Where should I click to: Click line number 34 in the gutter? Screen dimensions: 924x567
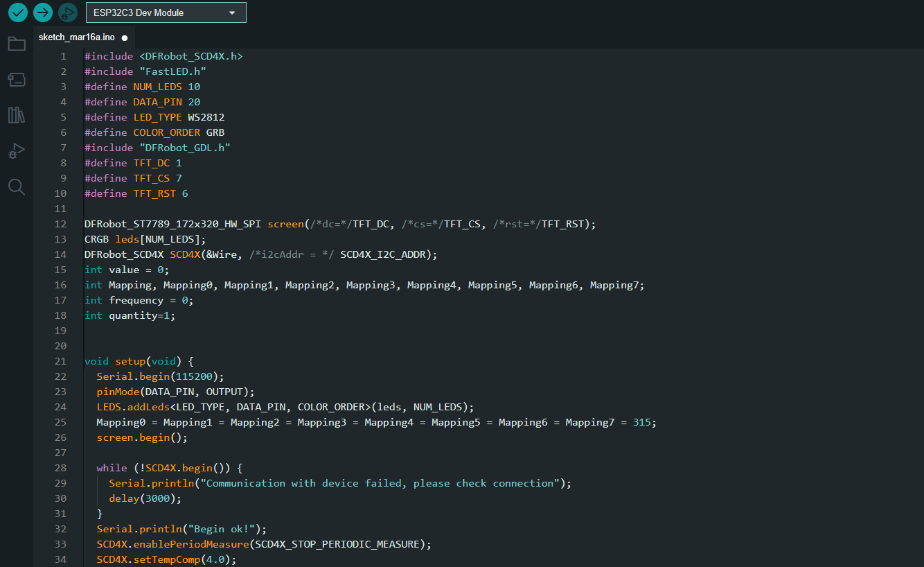pyautogui.click(x=60, y=559)
